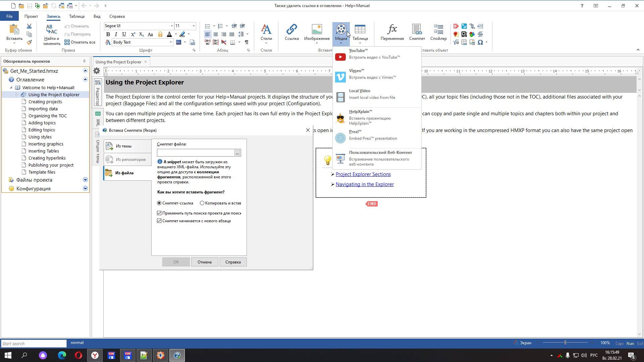Select the Vimeo embed option
644x362 pixels.
pyautogui.click(x=372, y=74)
